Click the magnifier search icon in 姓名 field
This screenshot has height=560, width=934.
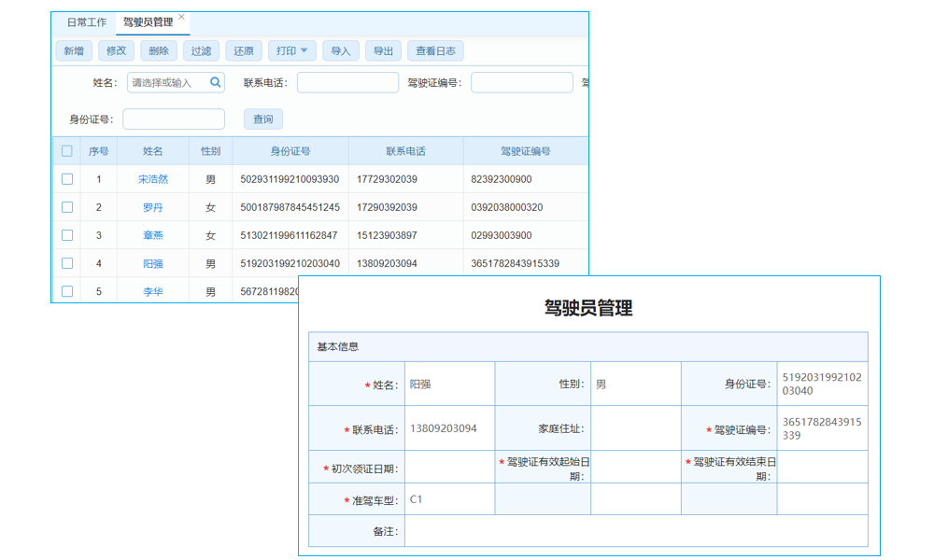click(x=215, y=82)
